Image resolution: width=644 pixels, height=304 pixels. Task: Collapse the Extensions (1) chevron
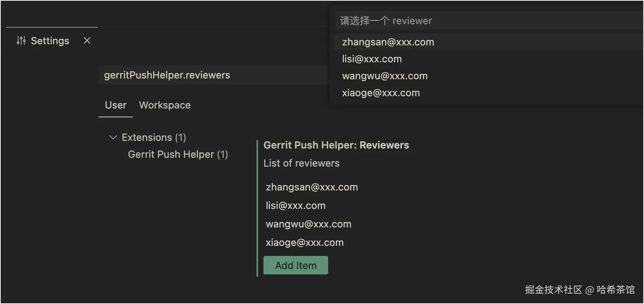pos(113,137)
